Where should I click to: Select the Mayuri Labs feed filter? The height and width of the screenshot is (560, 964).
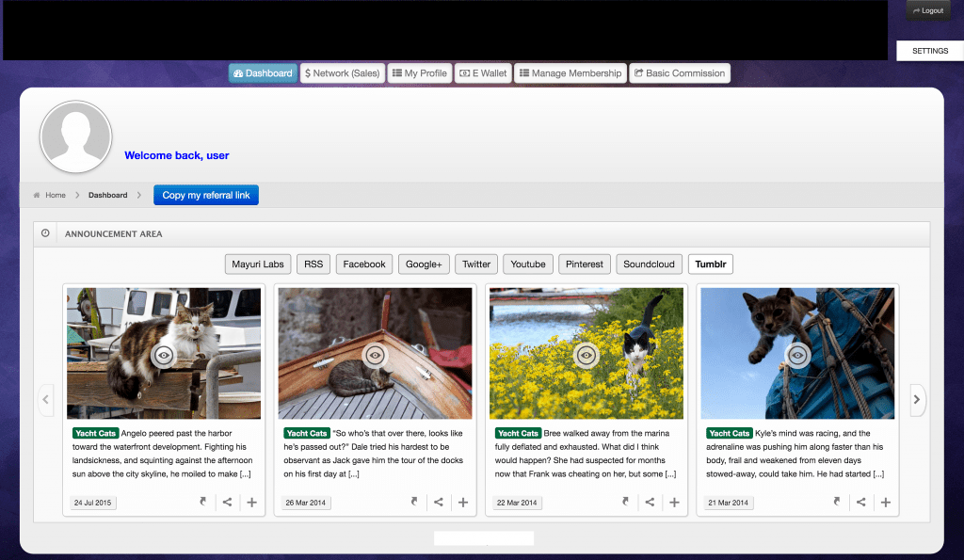point(258,264)
